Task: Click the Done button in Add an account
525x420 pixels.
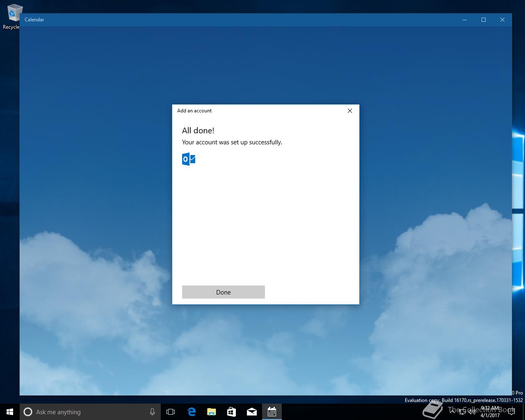Action: pos(224,292)
